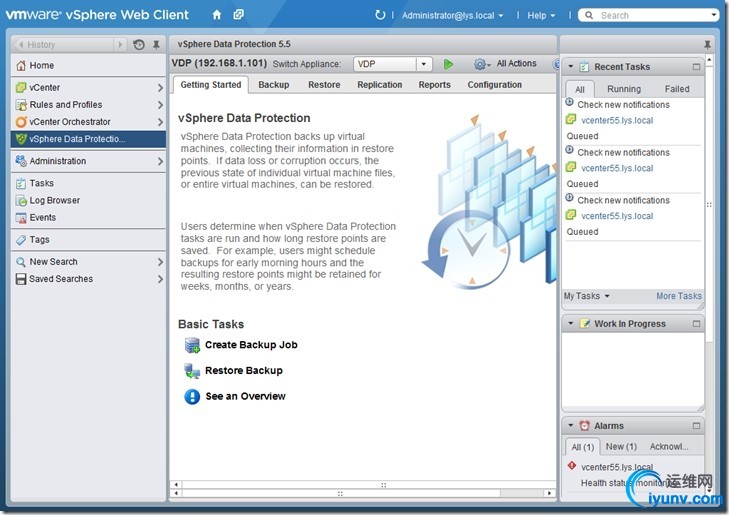This screenshot has width=729, height=515.
Task: Maximize the Alarms panel
Action: (x=696, y=426)
